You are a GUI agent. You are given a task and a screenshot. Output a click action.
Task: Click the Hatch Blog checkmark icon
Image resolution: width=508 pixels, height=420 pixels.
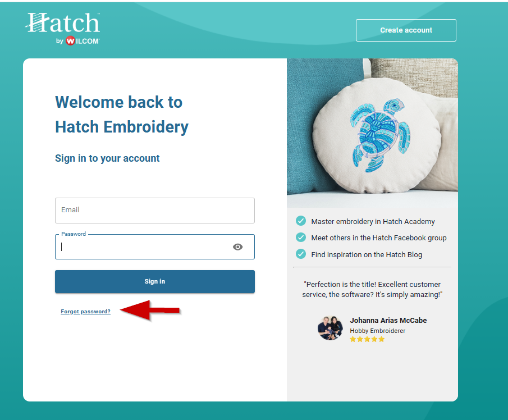[x=301, y=254]
